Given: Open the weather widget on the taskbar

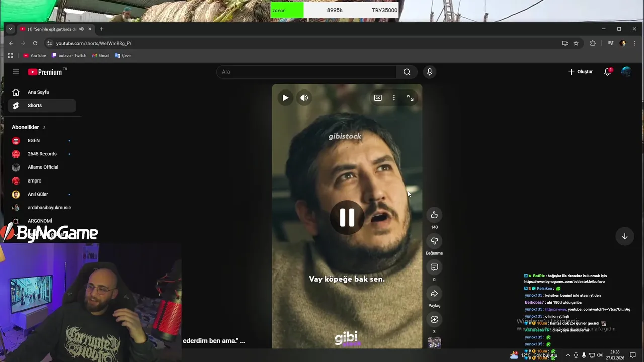Looking at the screenshot, I should [534, 355].
